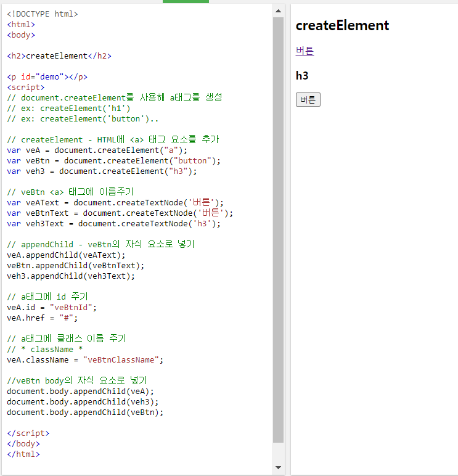Click the opening <body> tag line
458x476 pixels.
pyautogui.click(x=21, y=35)
